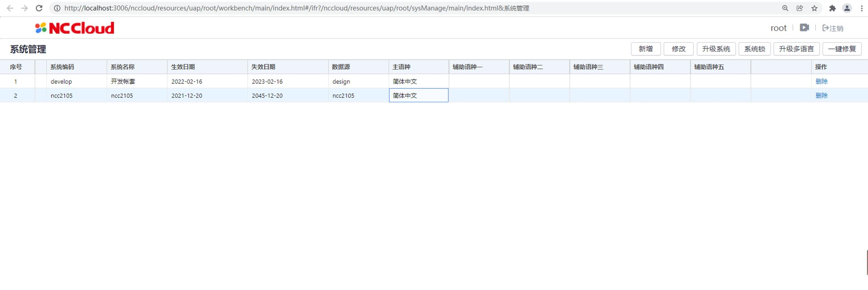Bookmark this page with star icon

click(814, 8)
